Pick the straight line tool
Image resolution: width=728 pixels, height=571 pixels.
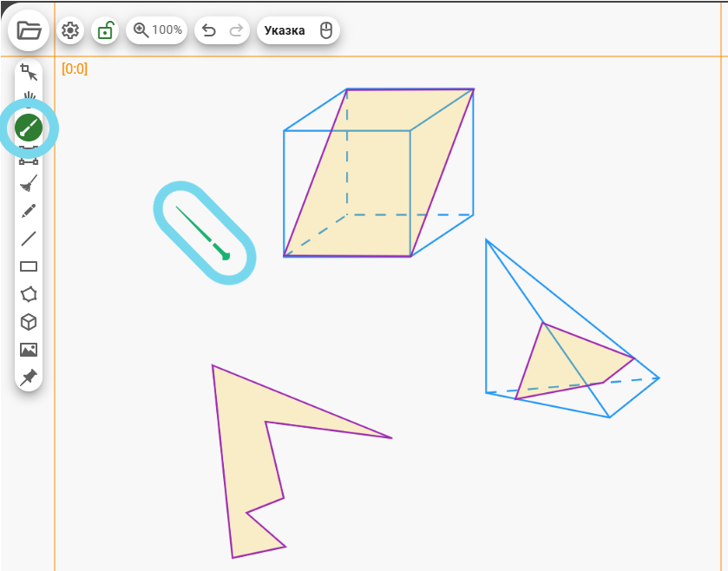(29, 239)
